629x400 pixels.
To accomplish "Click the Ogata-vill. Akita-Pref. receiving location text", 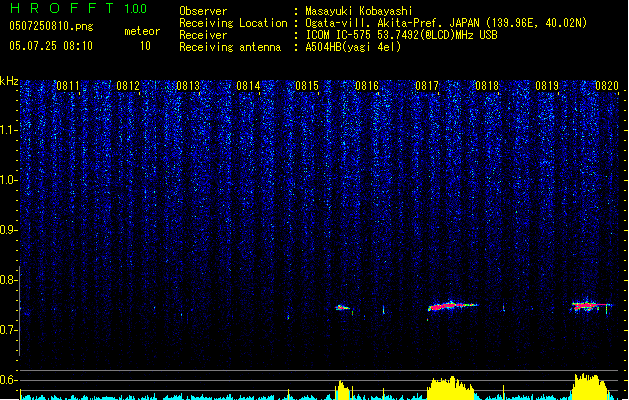I will click(x=446, y=23).
